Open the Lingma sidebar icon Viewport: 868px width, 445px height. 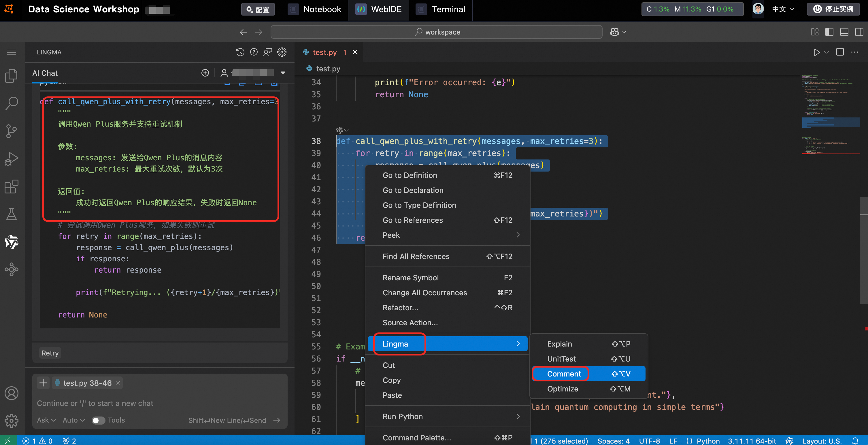(12, 242)
